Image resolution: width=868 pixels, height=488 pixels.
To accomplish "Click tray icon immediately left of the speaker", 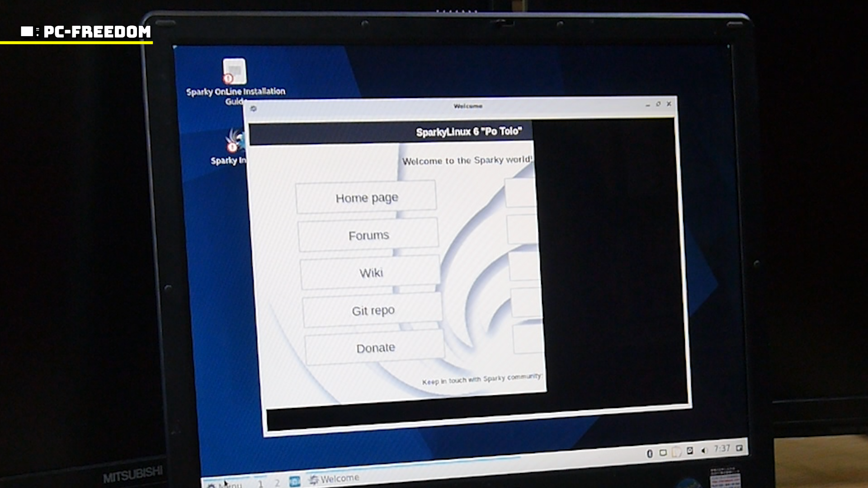I will pyautogui.click(x=689, y=450).
